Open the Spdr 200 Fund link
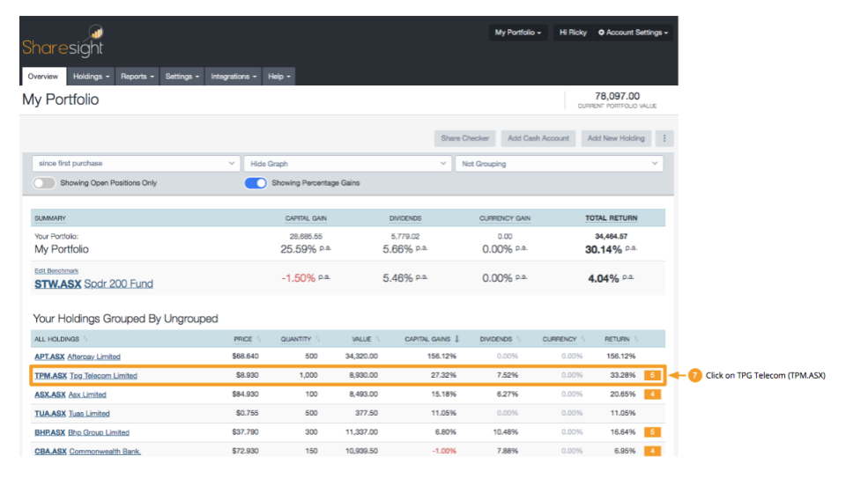868x486 pixels. point(118,283)
